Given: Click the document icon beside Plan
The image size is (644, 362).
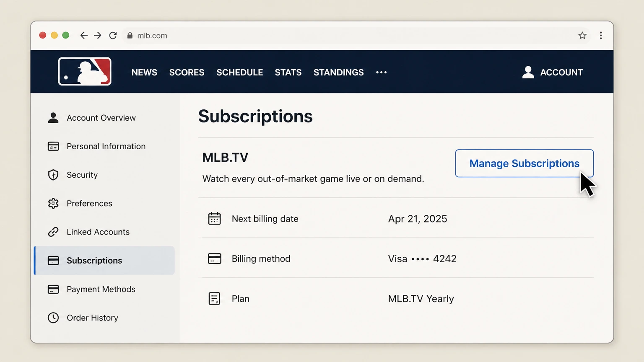Looking at the screenshot, I should (214, 298).
